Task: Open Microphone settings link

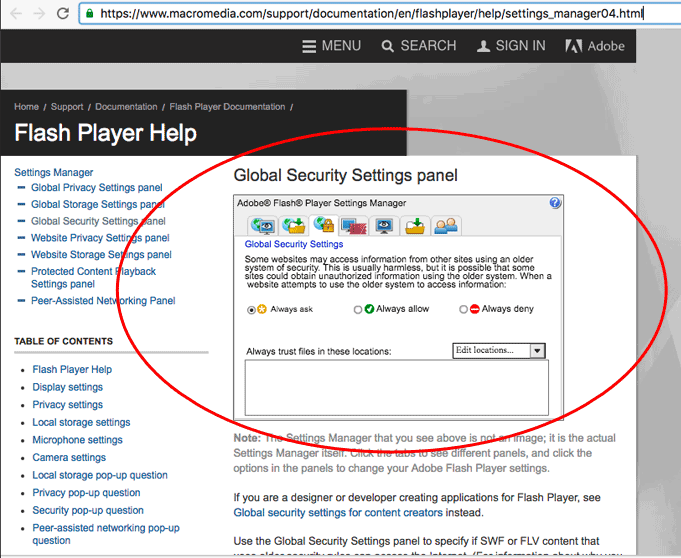Action: click(x=77, y=440)
